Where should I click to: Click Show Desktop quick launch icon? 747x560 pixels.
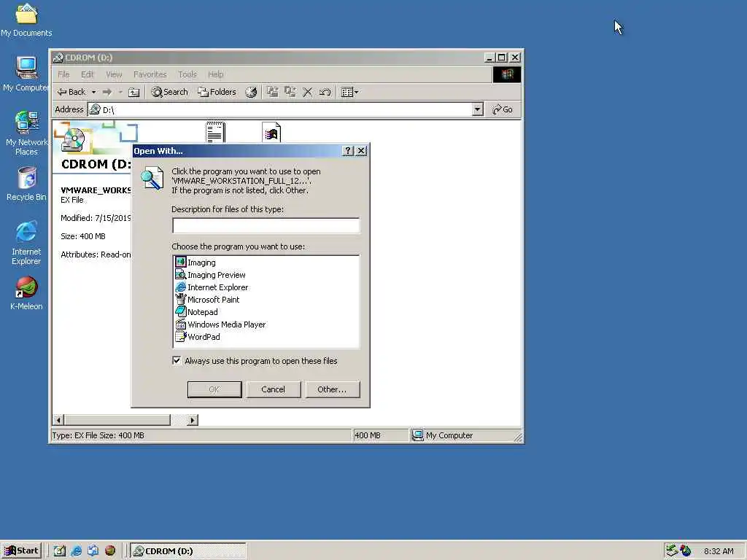click(60, 551)
